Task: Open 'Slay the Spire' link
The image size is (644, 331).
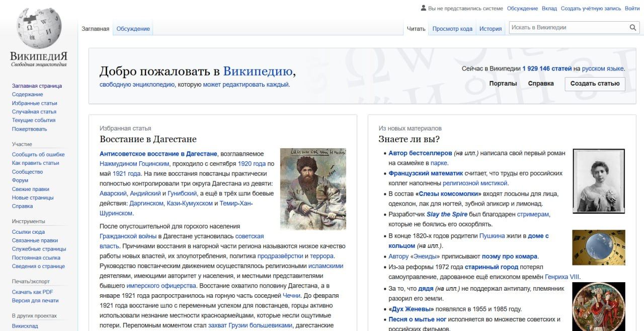Action: click(x=447, y=214)
